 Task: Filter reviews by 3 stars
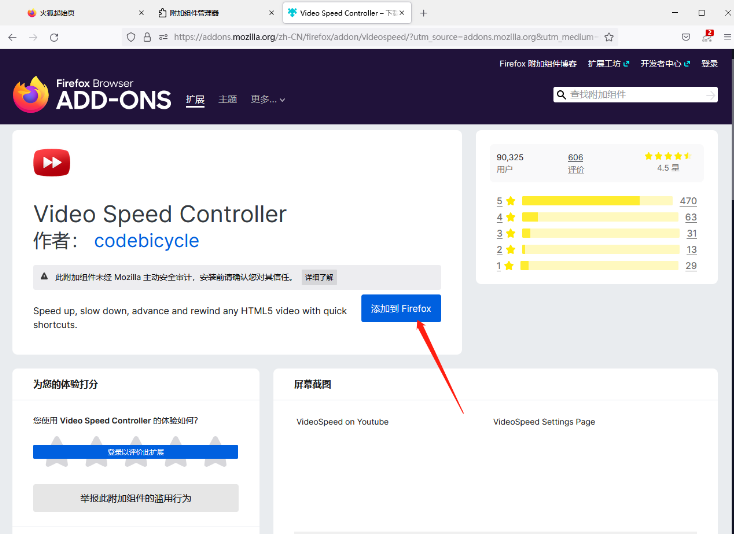(x=506, y=233)
